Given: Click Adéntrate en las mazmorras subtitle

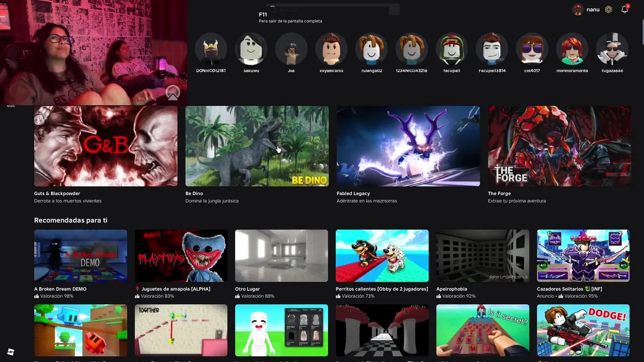Looking at the screenshot, I should pyautogui.click(x=367, y=201).
